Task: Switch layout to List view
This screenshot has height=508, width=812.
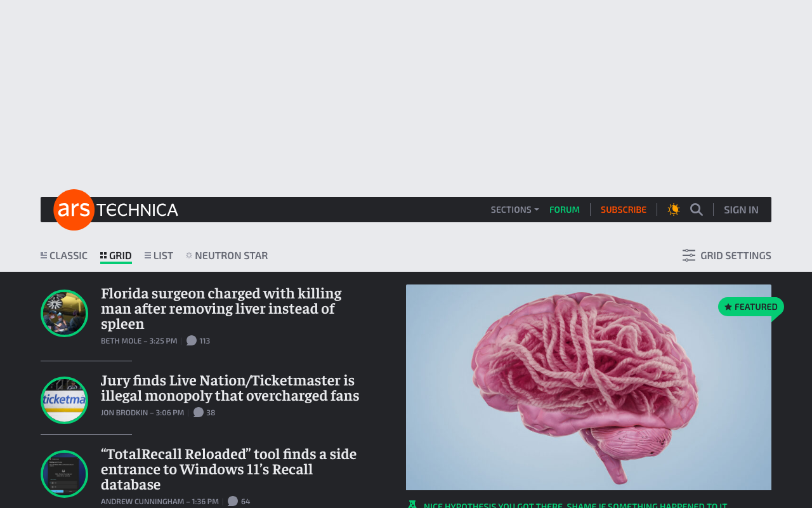Action: pos(158,254)
